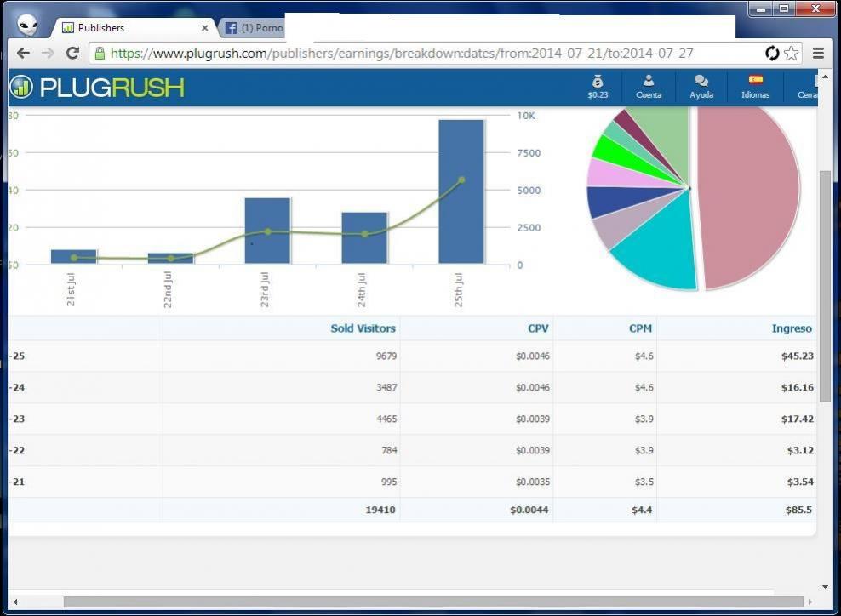
Task: Open the $0.23 balance money bag
Action: (598, 86)
